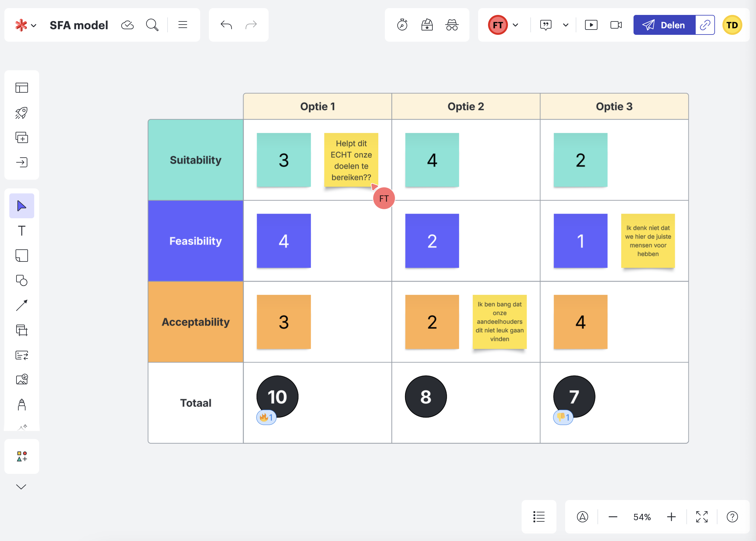Open the templates rocket icon

[22, 113]
